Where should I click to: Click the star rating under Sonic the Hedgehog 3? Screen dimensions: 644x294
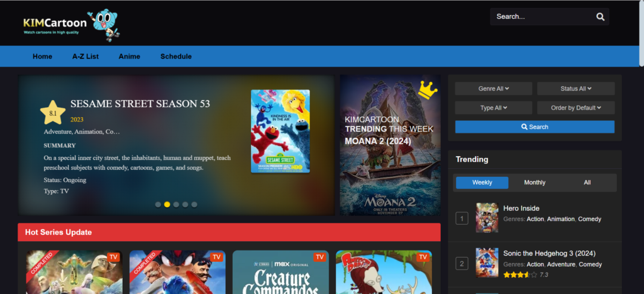pos(520,274)
